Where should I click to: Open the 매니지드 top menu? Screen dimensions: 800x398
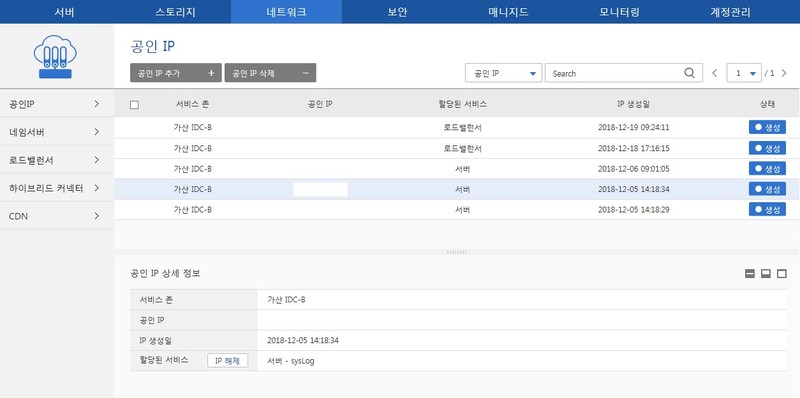[x=508, y=12]
